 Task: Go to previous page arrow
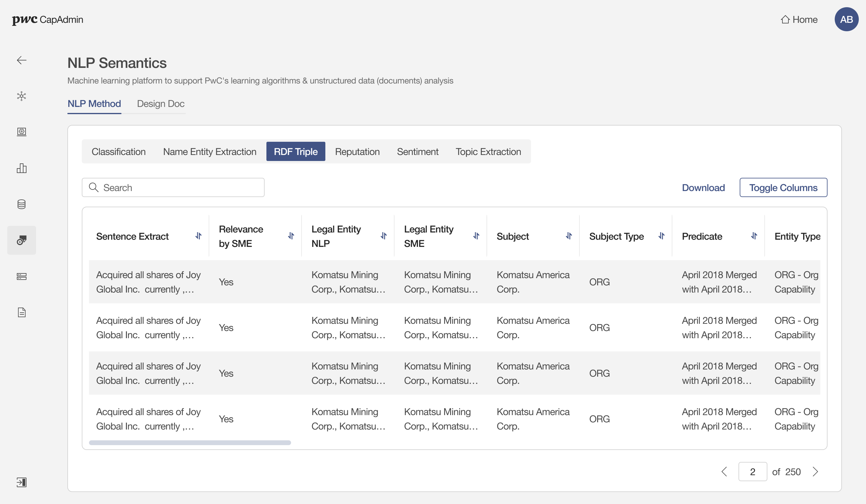point(724,471)
